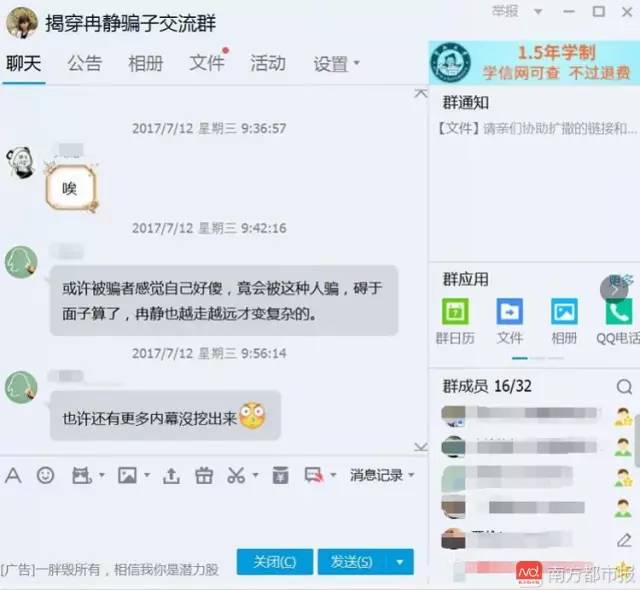
Task: Search group members with magnifier icon
Action: click(x=624, y=386)
